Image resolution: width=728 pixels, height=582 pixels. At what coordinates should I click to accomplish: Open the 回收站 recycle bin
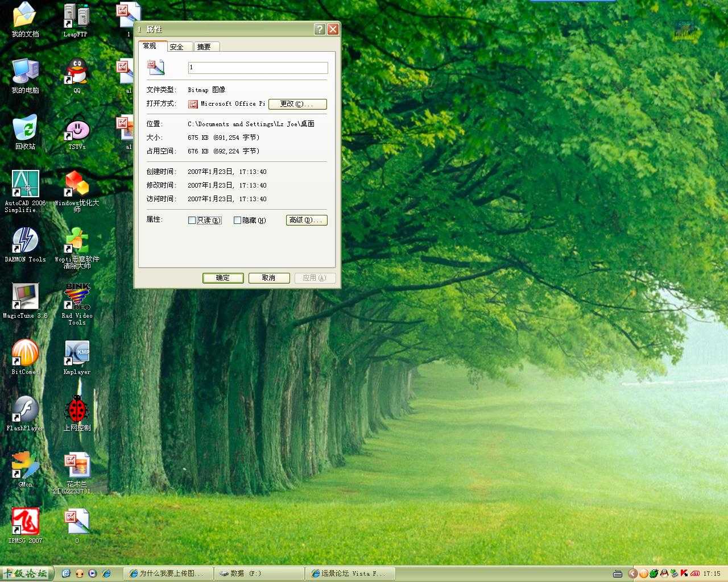point(25,132)
